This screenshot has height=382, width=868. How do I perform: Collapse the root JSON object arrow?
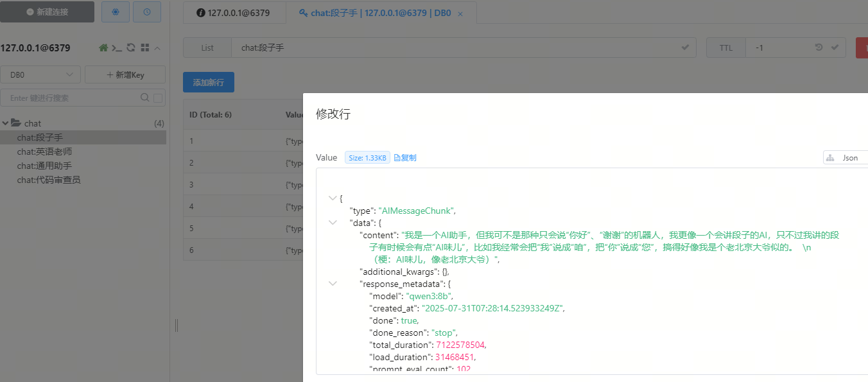(333, 198)
